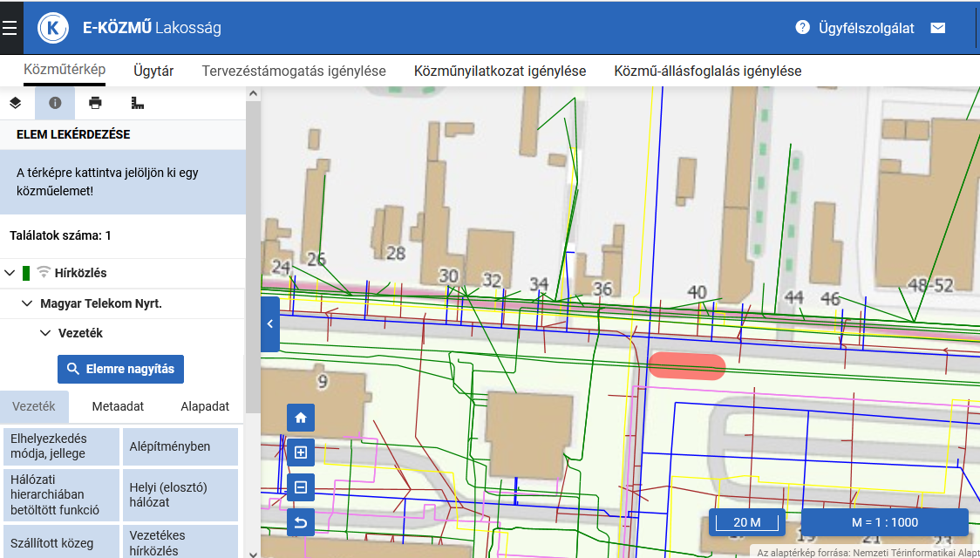Open the Ügytár menu tab
Image resolution: width=980 pixels, height=558 pixels.
point(153,71)
